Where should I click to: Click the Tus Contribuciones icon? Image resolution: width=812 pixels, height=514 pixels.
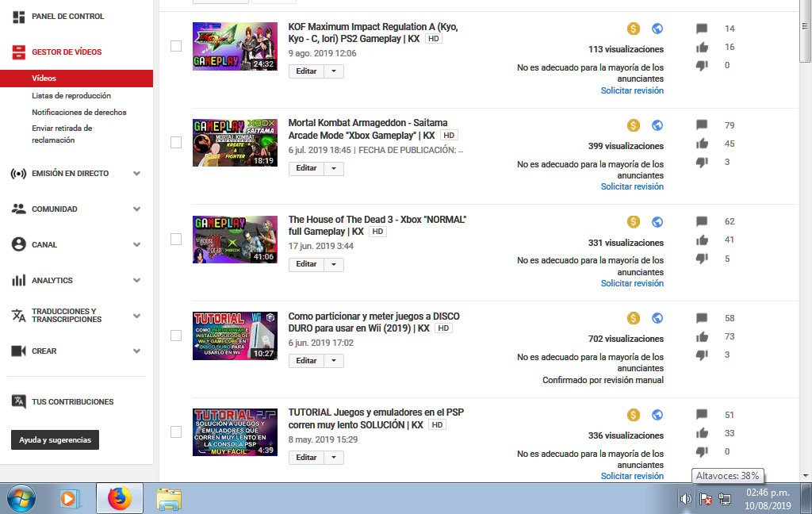point(19,401)
